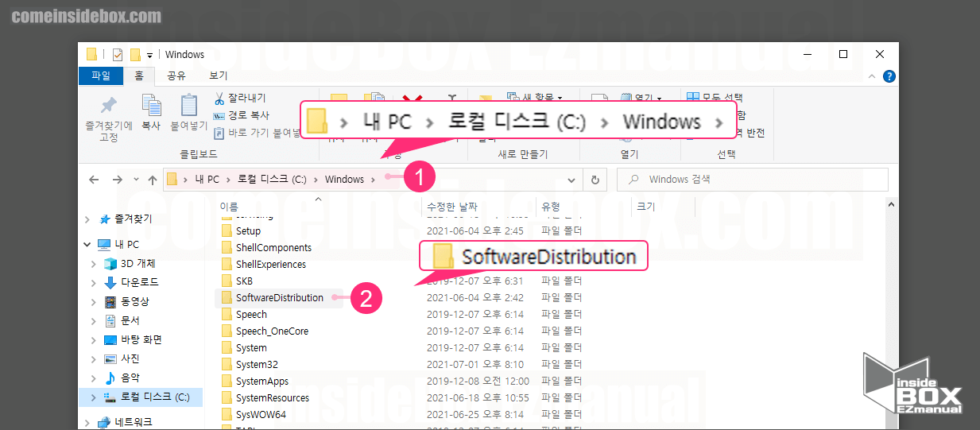This screenshot has height=430, width=980.
Task: Select the SoftwareDistribution folder
Action: pyautogui.click(x=279, y=298)
